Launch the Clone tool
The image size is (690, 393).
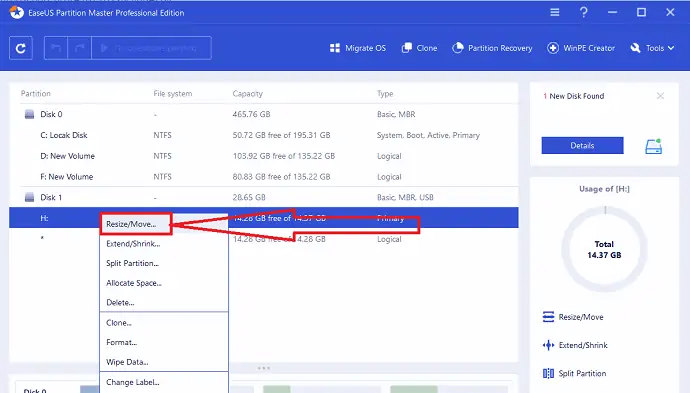click(x=419, y=48)
